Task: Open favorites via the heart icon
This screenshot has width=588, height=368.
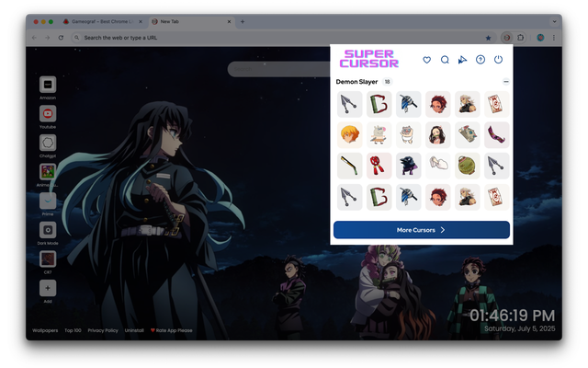Action: 426,60
